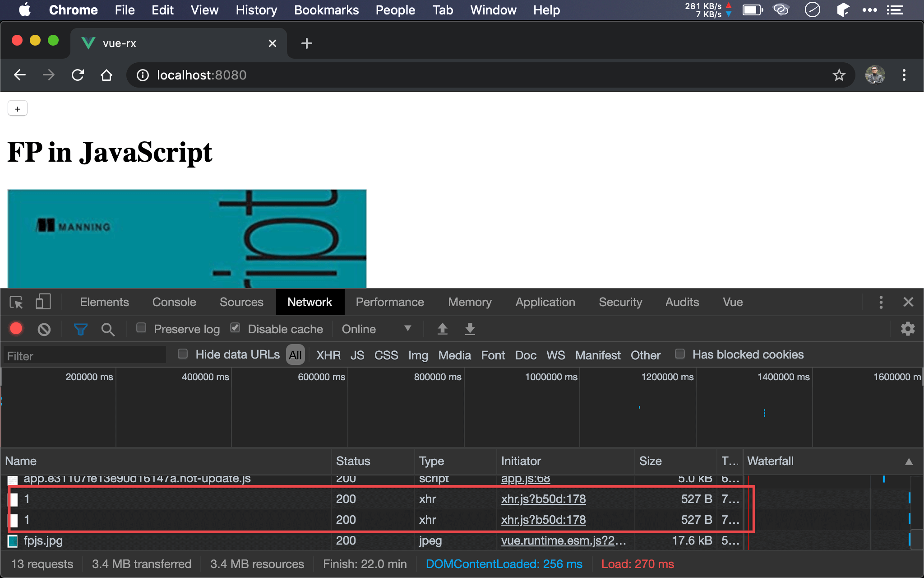Open the Chrome profile avatar

click(875, 75)
